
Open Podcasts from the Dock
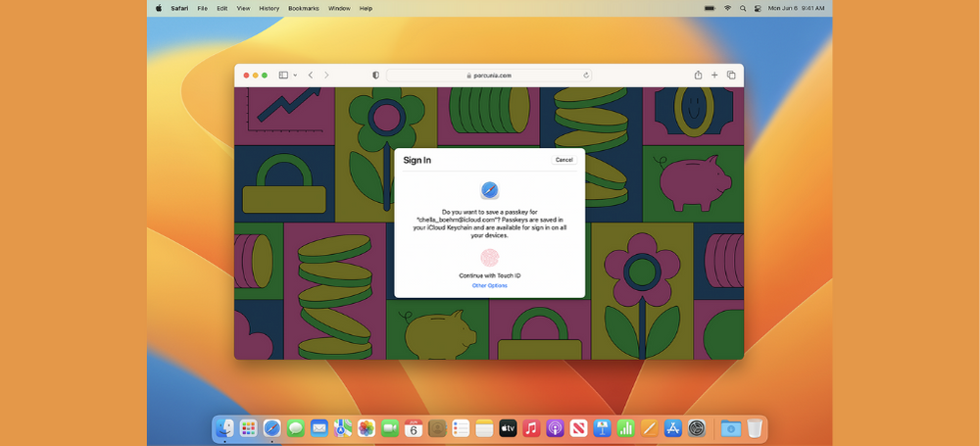pyautogui.click(x=555, y=427)
